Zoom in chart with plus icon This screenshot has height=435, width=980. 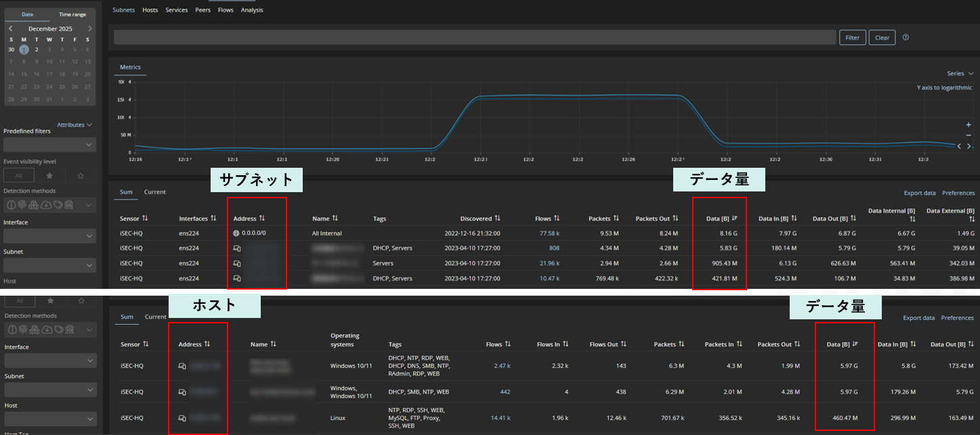point(968,125)
